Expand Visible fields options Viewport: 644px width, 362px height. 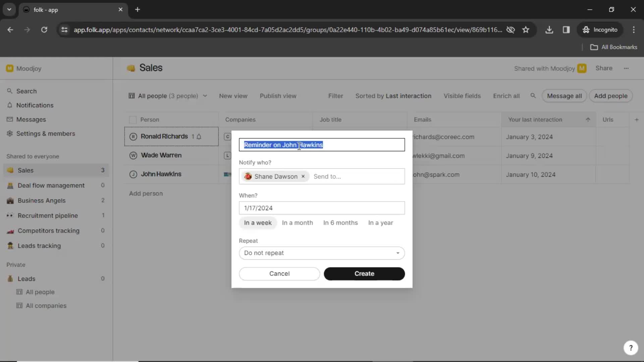point(462,96)
